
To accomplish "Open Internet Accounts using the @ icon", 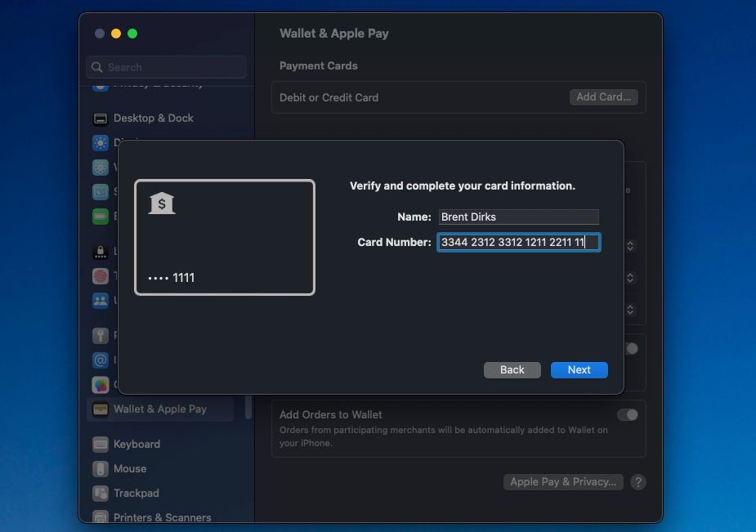I will pyautogui.click(x=101, y=360).
